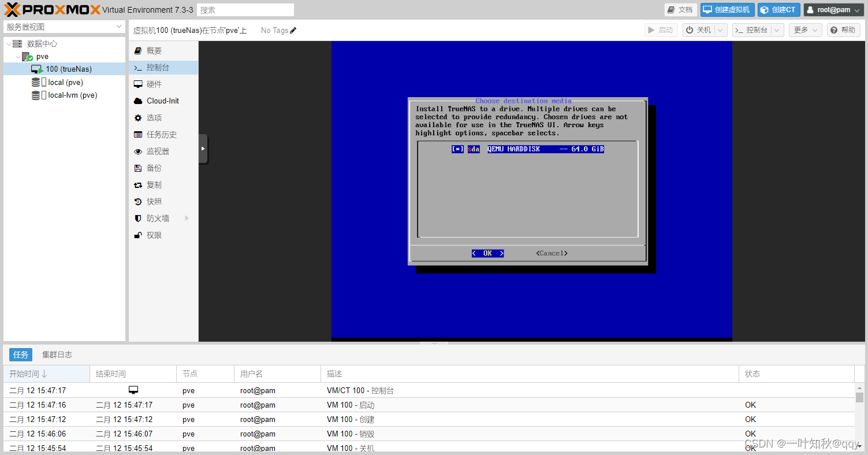The width and height of the screenshot is (868, 455).
Task: Toggle the sda drive checkbox in installer
Action: [x=457, y=149]
